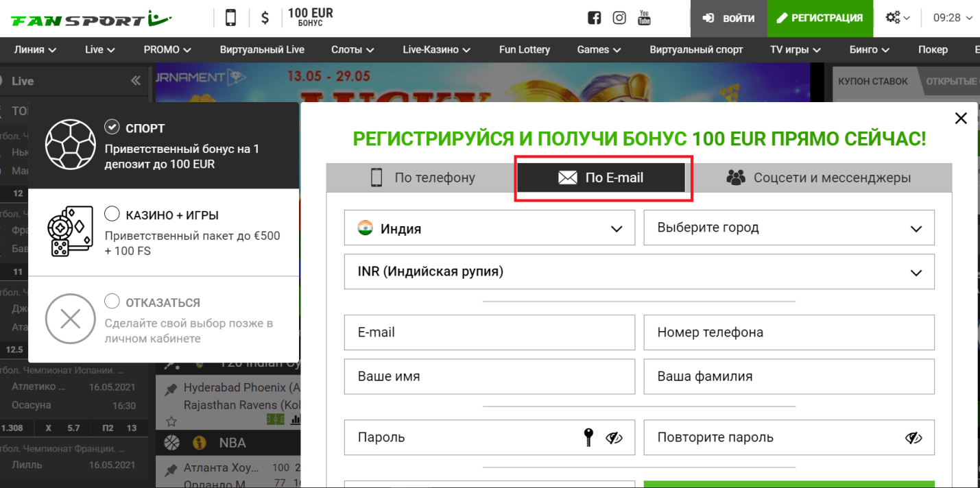
Task: Click the Номер телефона input field
Action: pyautogui.click(x=789, y=332)
